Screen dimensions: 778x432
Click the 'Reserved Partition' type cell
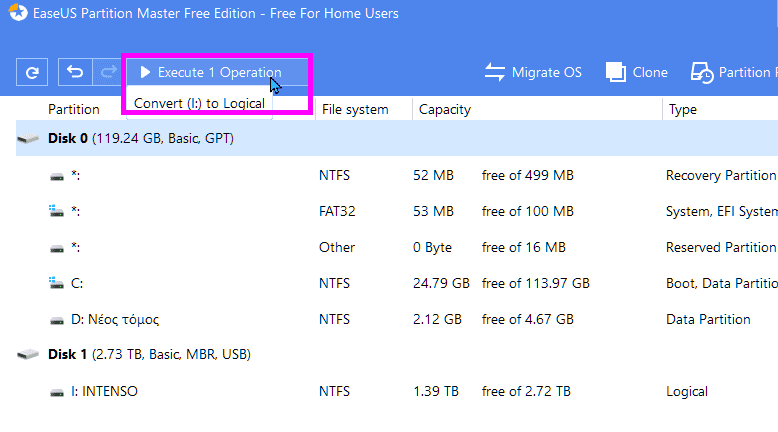coord(721,247)
